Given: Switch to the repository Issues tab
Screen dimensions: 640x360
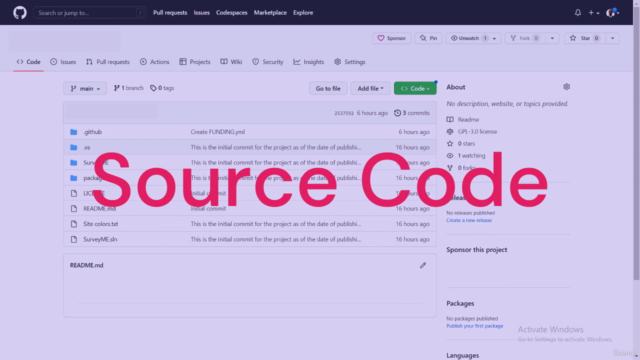Looking at the screenshot, I should coord(63,62).
